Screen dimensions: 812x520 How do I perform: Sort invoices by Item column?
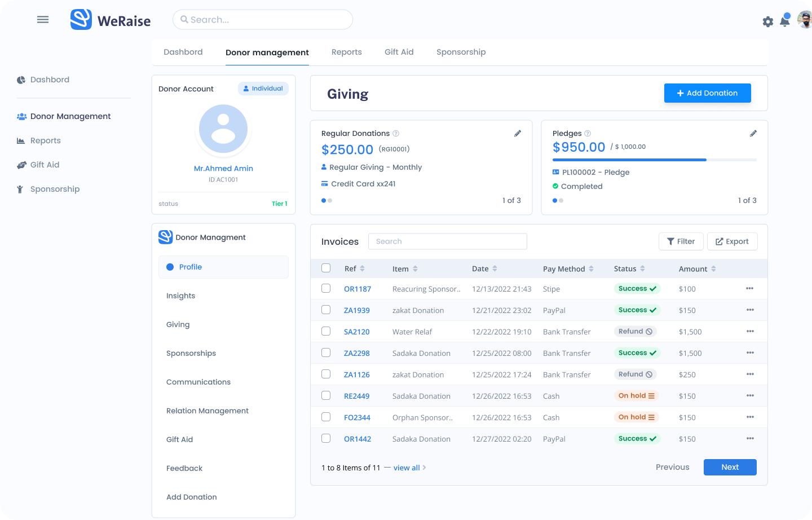coord(415,269)
